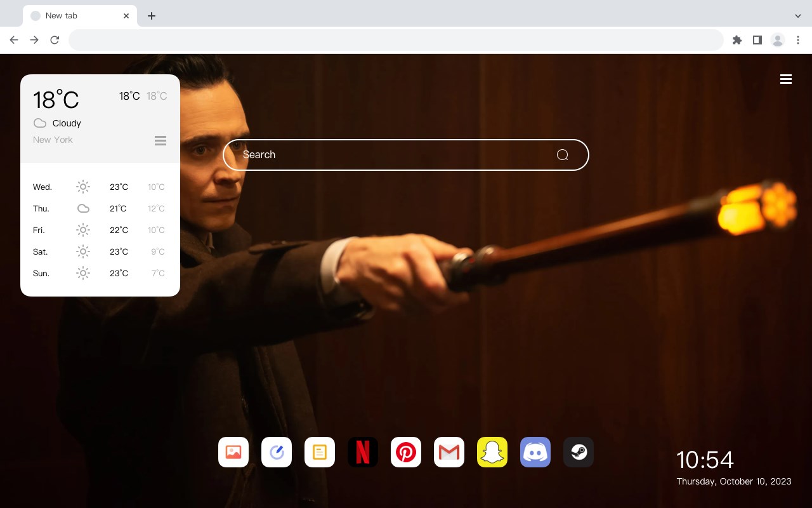Select the New tab browser tab
This screenshot has width=812, height=508.
coord(80,16)
